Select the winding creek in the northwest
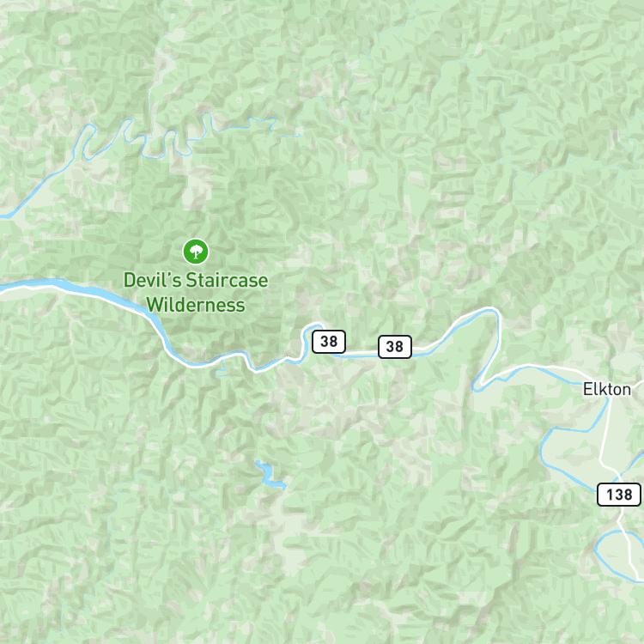This screenshot has height=644, width=644. click(164, 140)
